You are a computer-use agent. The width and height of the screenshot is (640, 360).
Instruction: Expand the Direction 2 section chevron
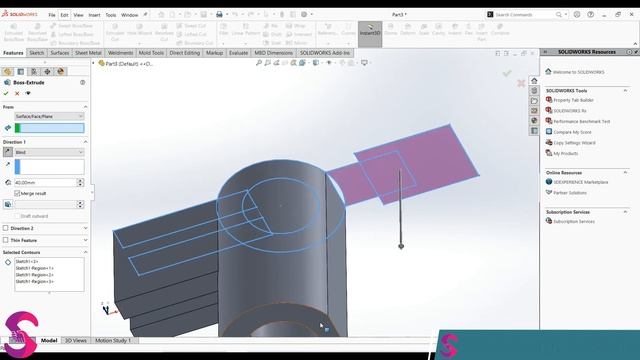[85, 228]
